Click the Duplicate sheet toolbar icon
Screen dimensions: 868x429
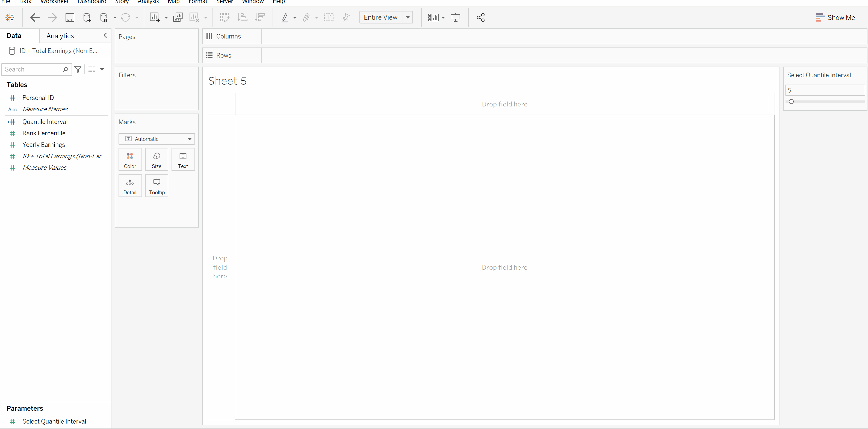[178, 17]
